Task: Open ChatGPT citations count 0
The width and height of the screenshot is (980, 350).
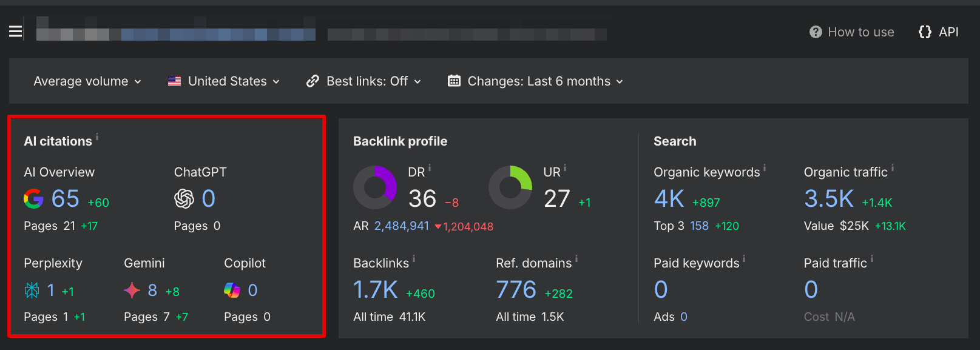Action: [x=208, y=198]
